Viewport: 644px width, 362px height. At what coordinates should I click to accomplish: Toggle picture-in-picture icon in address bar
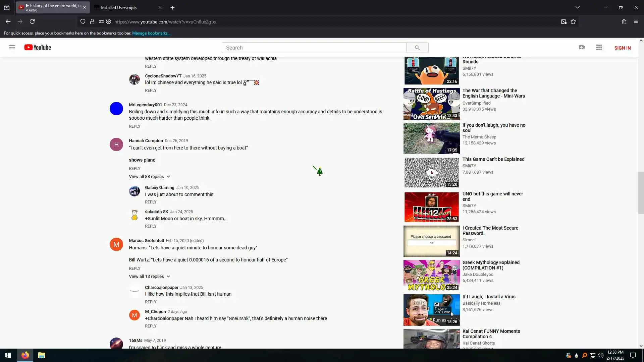tap(563, 21)
